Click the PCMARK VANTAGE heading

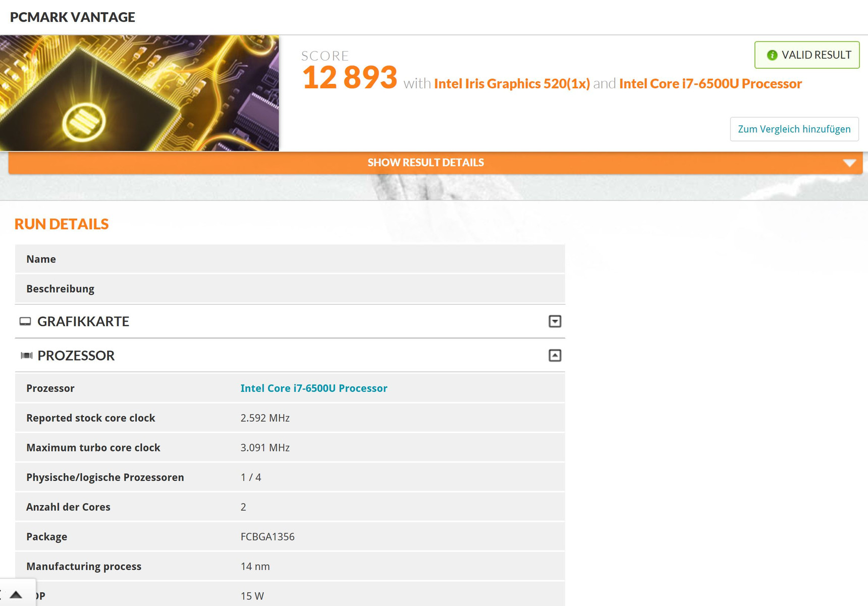point(72,17)
